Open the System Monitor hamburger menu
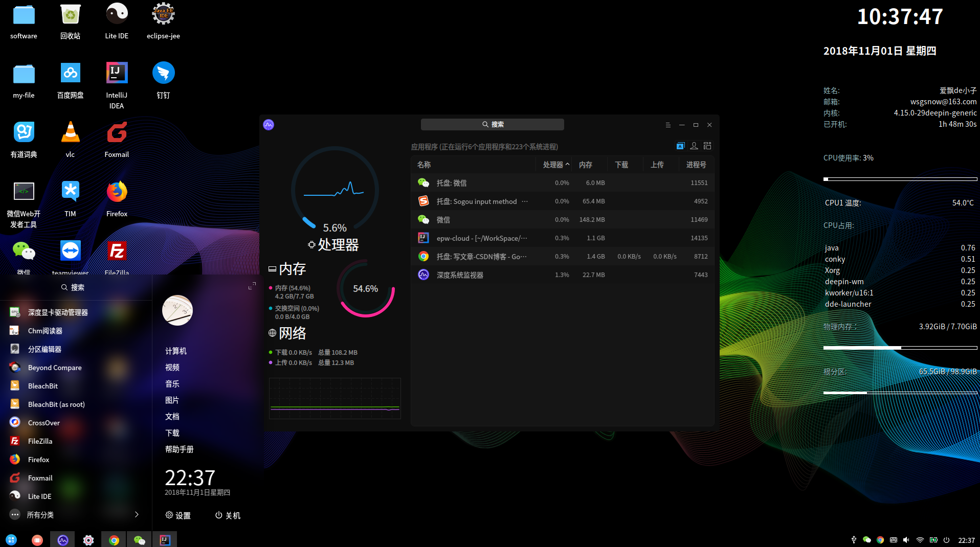The width and height of the screenshot is (980, 547). (668, 125)
